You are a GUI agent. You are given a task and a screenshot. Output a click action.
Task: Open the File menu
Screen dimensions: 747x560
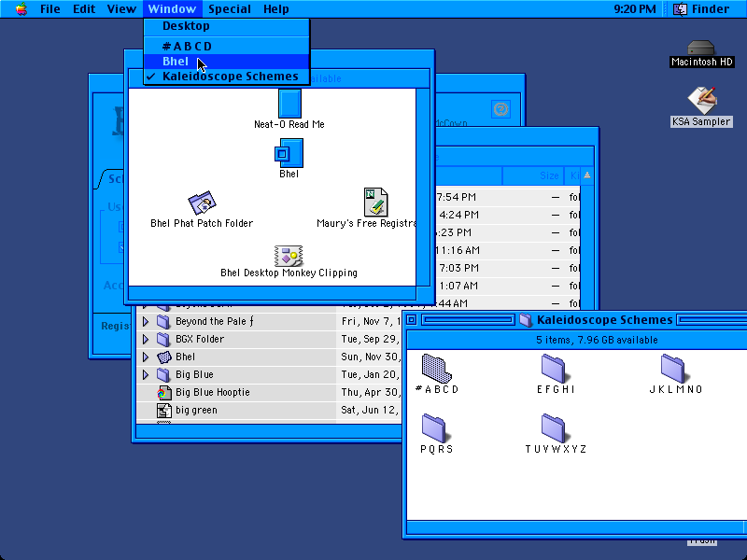50,9
